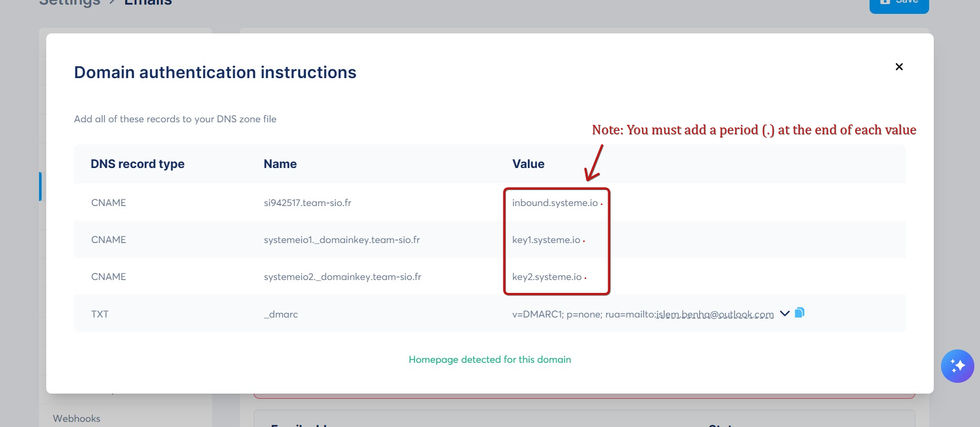Click the Save button behind the dialog
980x427 pixels.
pos(899,4)
